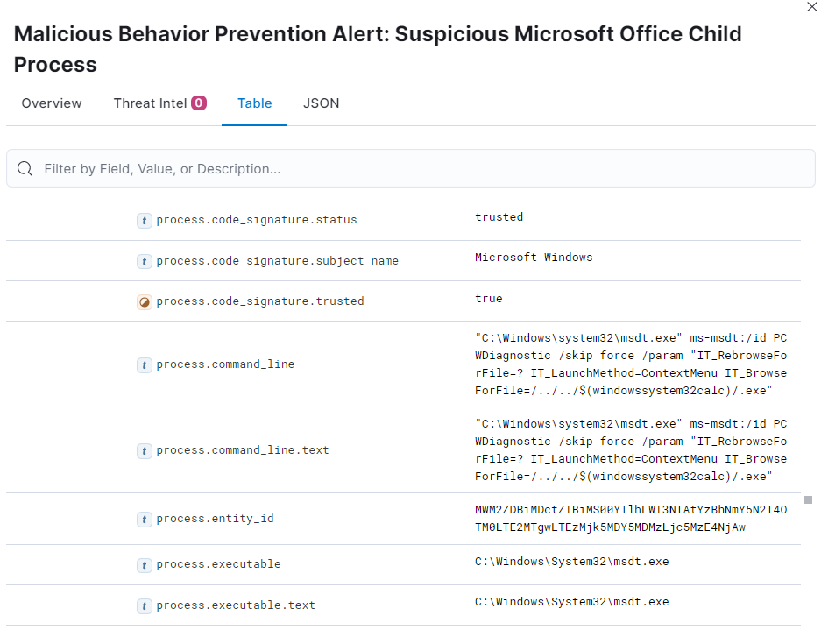Click type icon next to process.command_line.text
This screenshot has height=644, width=821.
click(x=144, y=450)
